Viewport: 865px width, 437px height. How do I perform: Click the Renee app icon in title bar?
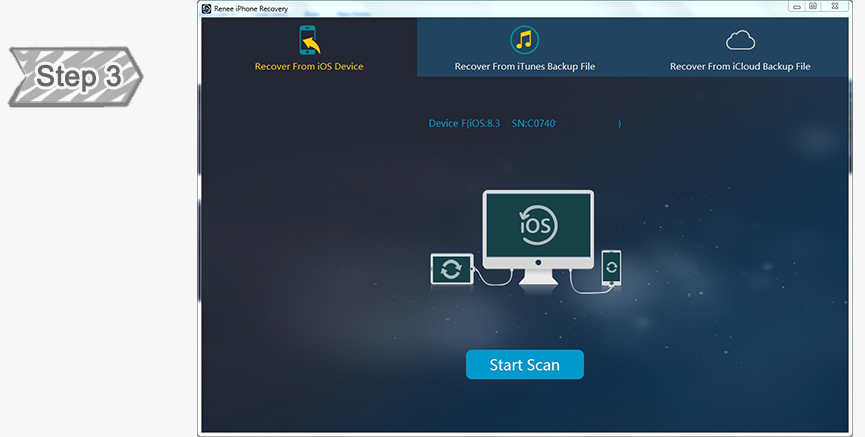point(206,8)
